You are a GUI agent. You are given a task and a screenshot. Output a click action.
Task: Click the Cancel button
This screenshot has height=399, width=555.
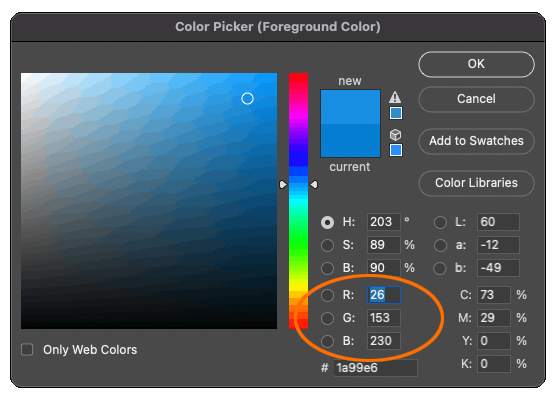coord(476,99)
